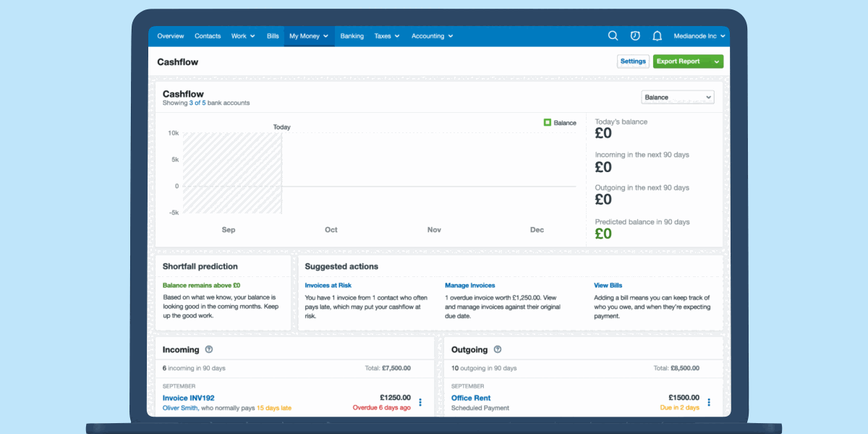Open three-dot menu for Invoice INV192
Viewport: 868px width, 434px height.
pyautogui.click(x=420, y=402)
